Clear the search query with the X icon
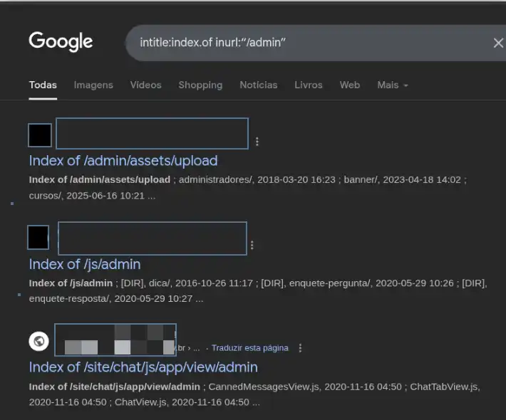The image size is (506, 420). 498,43
